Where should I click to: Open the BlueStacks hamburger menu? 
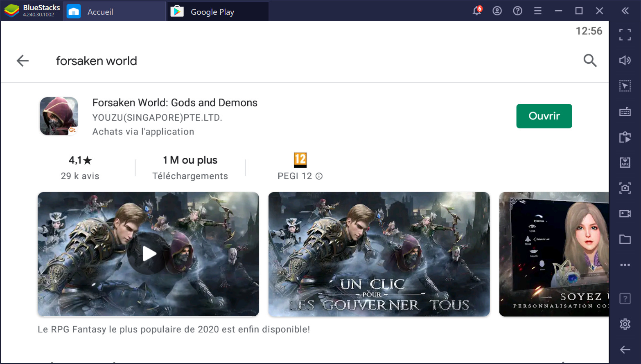coord(538,11)
